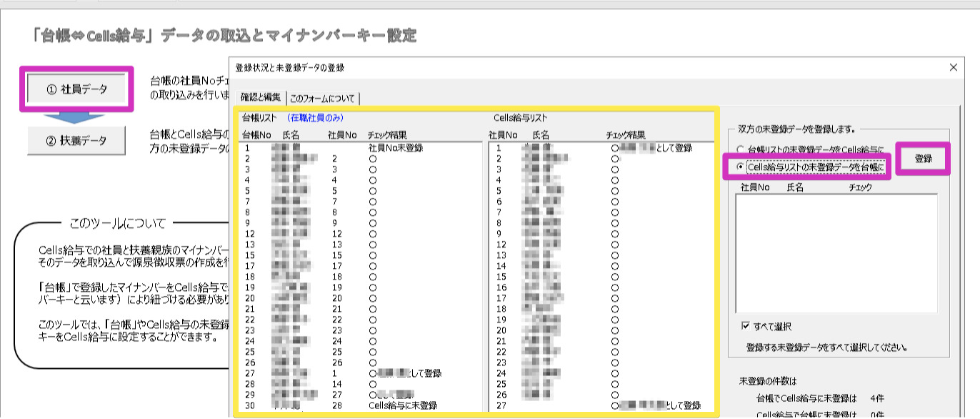The height and width of the screenshot is (419, 980).
Task: Select 台帳リスト row with 台帳No 12
Action: 361,234
